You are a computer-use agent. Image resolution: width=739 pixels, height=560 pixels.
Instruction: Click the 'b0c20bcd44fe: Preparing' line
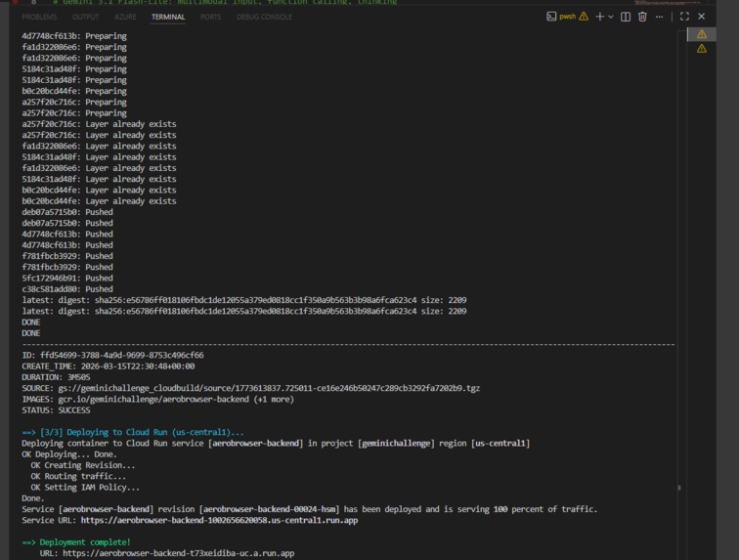pyautogui.click(x=74, y=91)
